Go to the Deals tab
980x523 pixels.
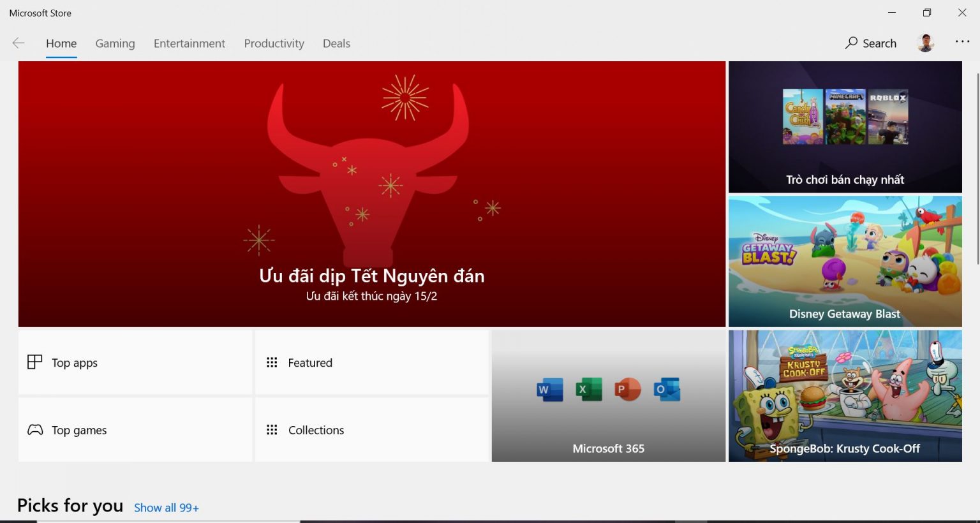click(336, 43)
